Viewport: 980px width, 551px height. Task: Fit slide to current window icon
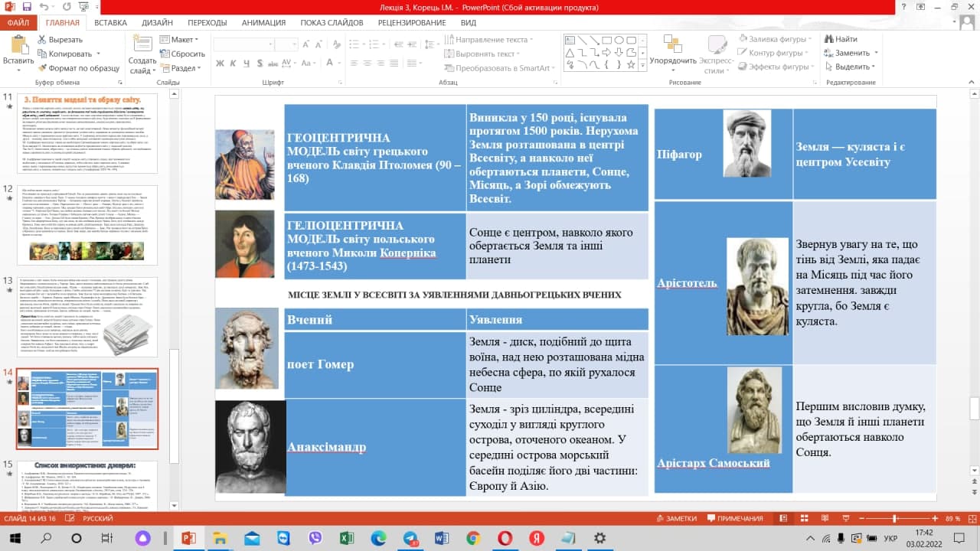(x=972, y=518)
